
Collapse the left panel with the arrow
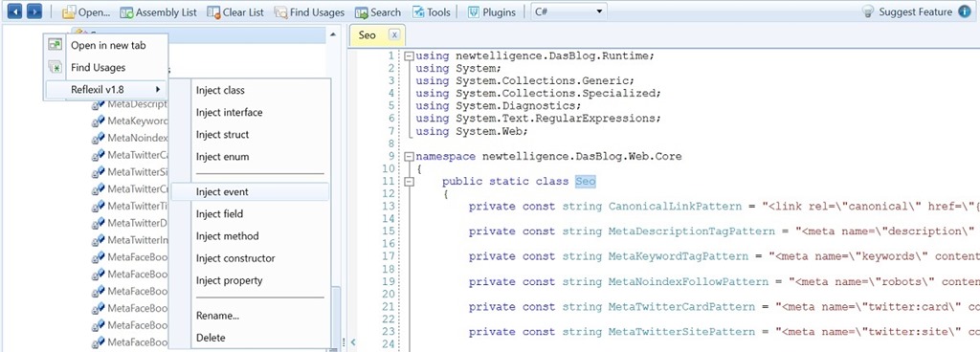(352, 341)
